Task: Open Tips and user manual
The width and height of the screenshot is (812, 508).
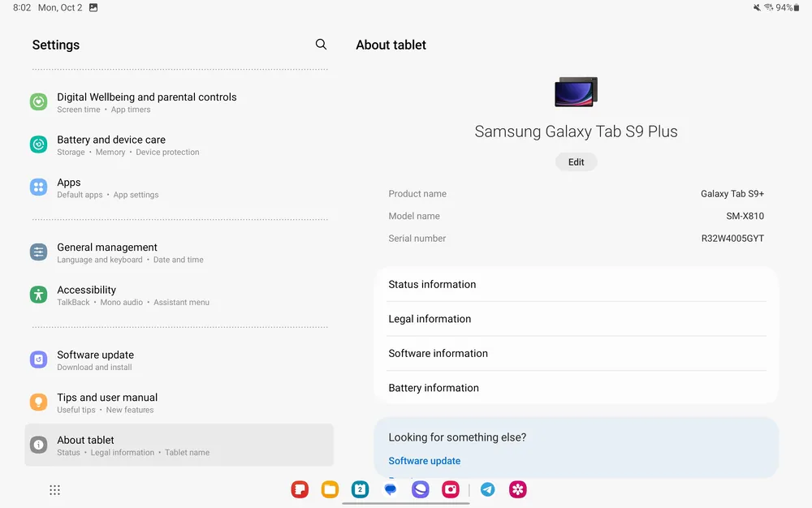Action: [179, 403]
